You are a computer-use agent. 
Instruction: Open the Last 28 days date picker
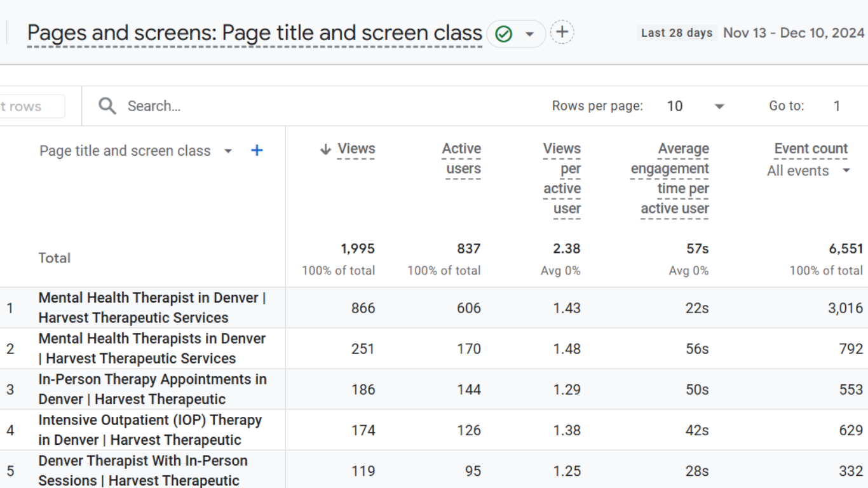(x=677, y=33)
